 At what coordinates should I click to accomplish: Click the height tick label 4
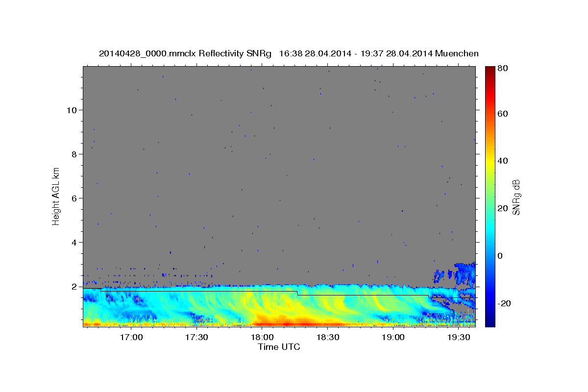73,243
